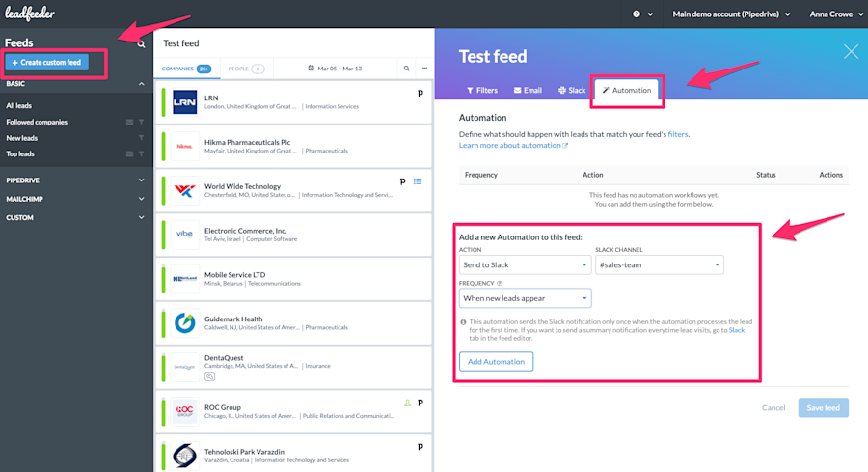Click the Frequency help question icon
This screenshot has width=868, height=472.
(500, 283)
